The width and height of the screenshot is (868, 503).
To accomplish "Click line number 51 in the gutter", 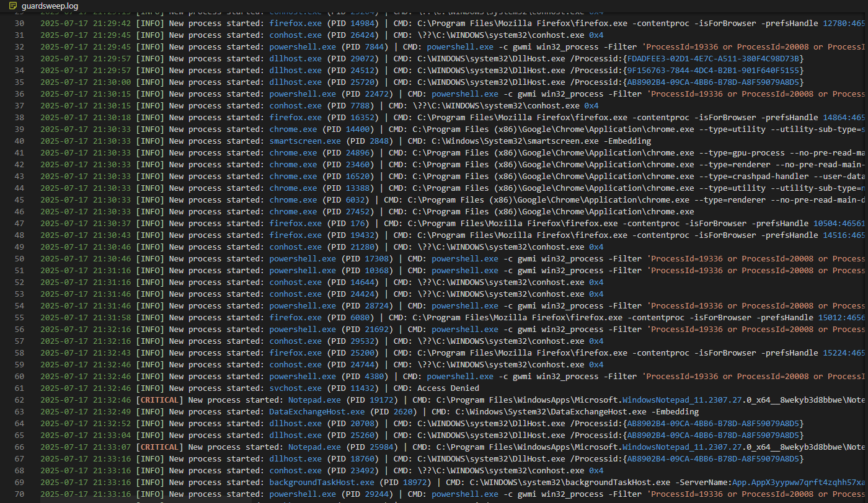I will tap(19, 271).
